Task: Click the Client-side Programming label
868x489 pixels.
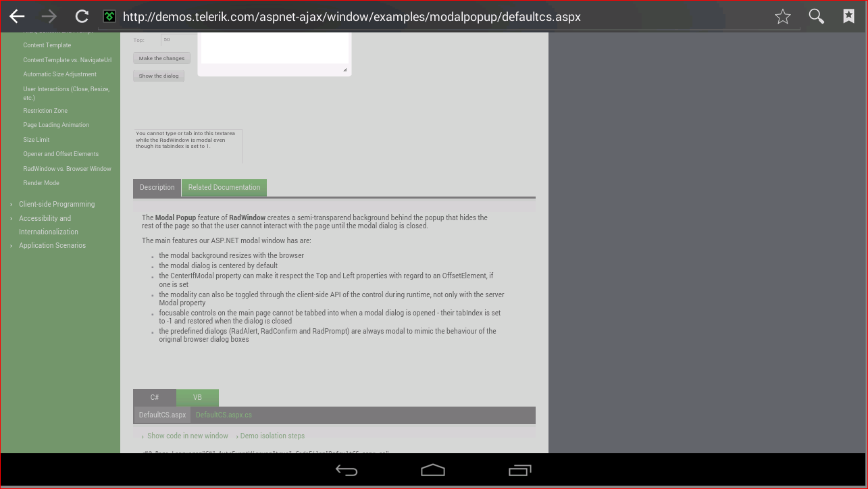Action: point(57,204)
